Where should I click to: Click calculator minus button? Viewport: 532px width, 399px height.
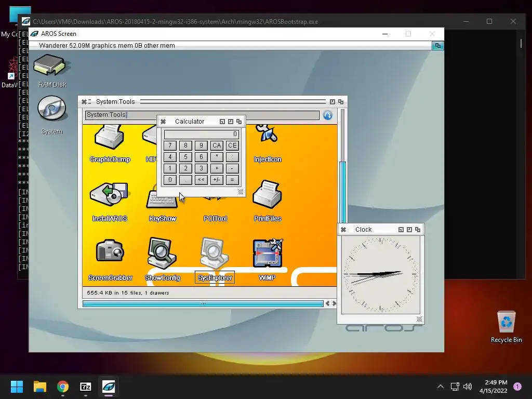click(232, 168)
